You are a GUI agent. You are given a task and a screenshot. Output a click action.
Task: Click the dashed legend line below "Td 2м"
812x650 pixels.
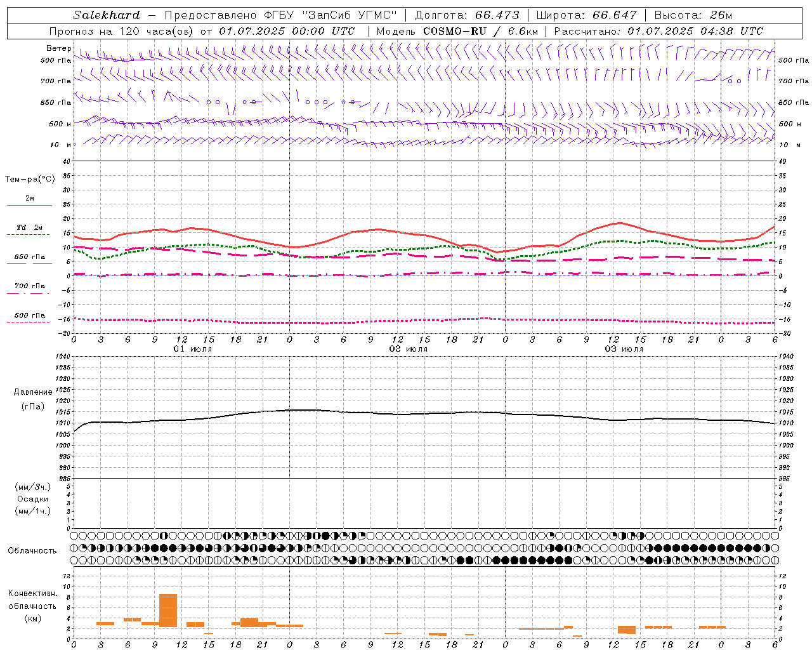[29, 234]
